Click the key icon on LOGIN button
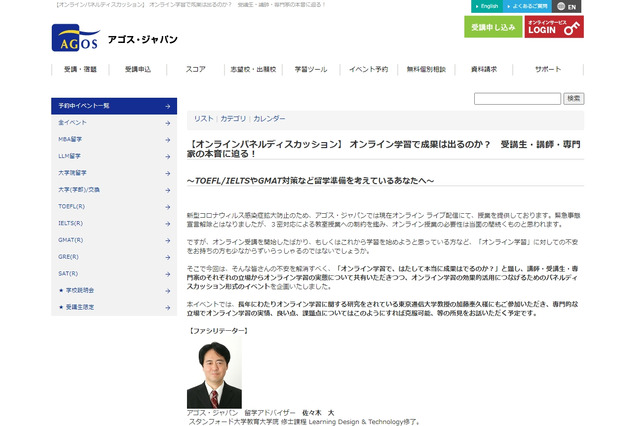The height and width of the screenshot is (426, 640). tap(572, 29)
